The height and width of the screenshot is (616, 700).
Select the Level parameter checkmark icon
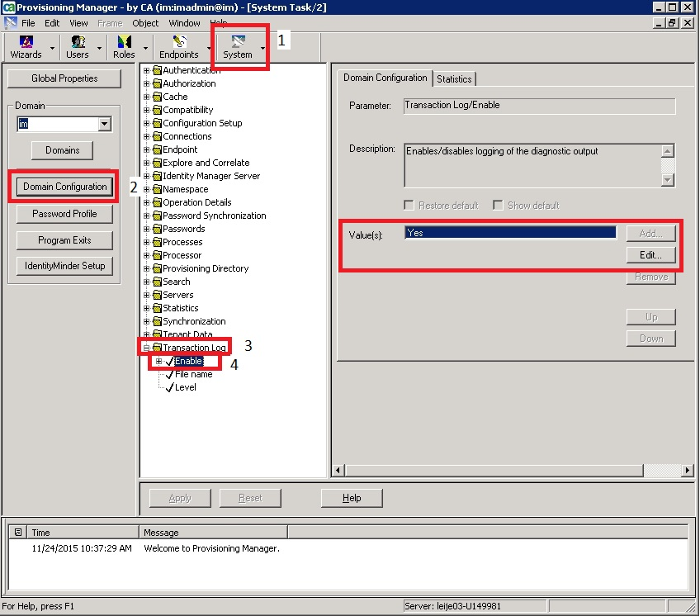[x=168, y=387]
